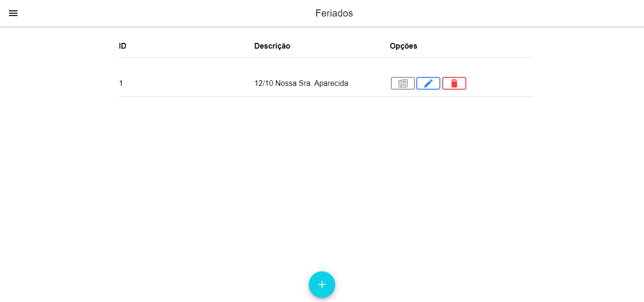
Task: Click the gray newspaper details button
Action: (x=403, y=84)
